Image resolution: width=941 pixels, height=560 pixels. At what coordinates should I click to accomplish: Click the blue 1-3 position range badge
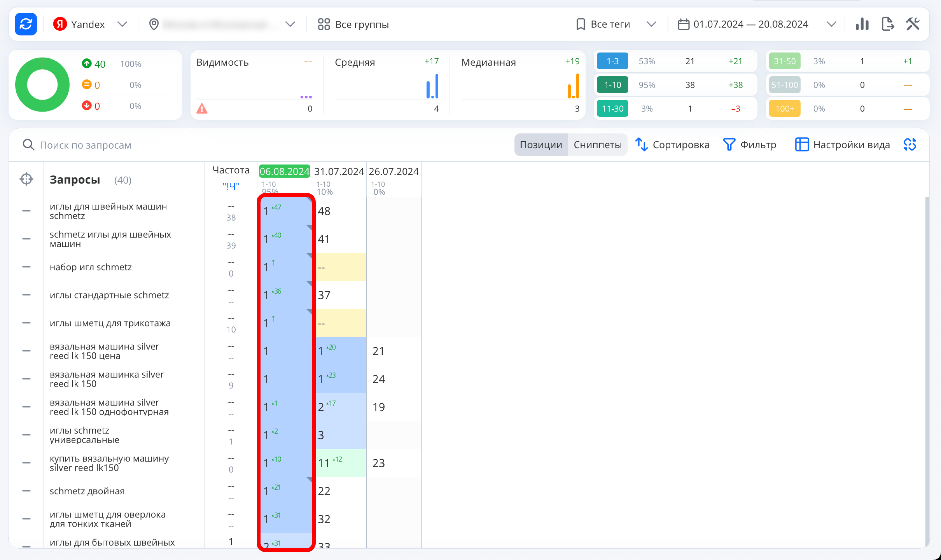pos(612,61)
